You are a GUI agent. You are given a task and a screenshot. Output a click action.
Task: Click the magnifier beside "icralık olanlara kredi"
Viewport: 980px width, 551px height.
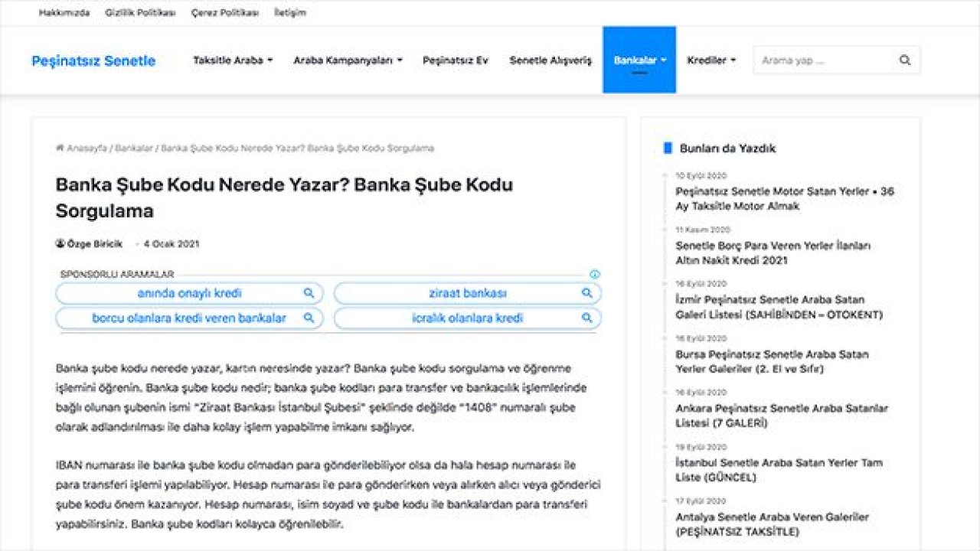[587, 318]
